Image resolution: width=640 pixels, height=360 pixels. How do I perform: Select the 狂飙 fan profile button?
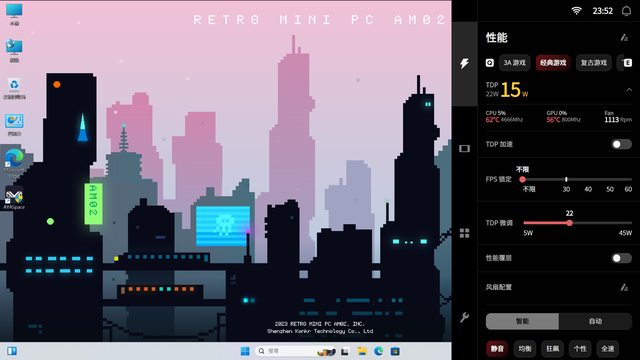553,349
